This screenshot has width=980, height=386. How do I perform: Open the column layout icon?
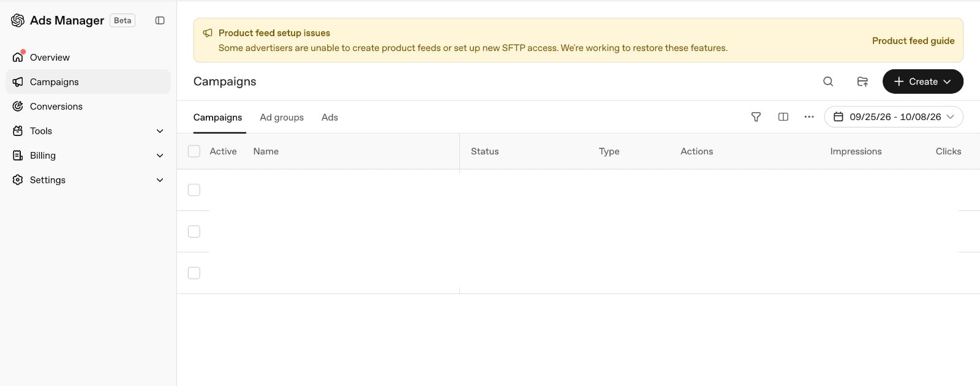[x=783, y=116]
